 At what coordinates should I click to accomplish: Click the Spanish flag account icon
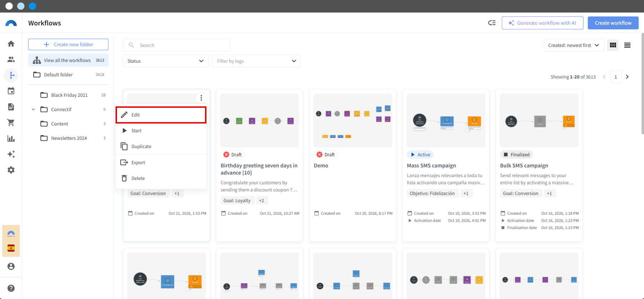click(11, 248)
